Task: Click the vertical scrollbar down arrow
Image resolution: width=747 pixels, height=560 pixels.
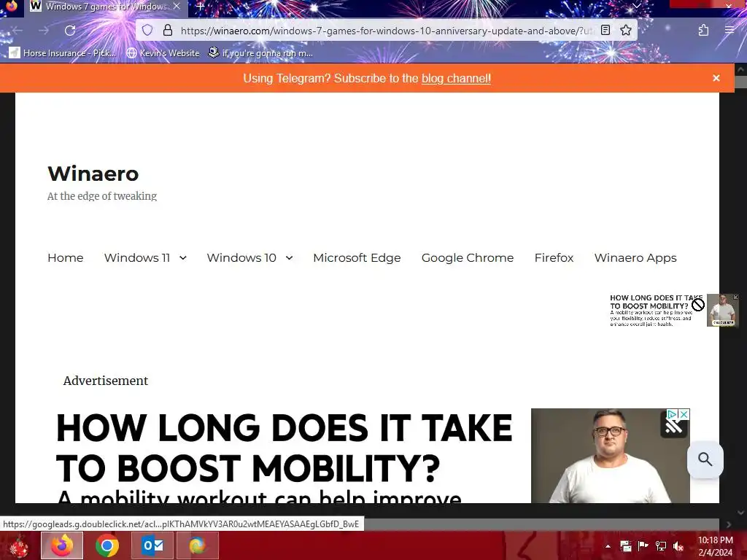Action: [x=740, y=513]
